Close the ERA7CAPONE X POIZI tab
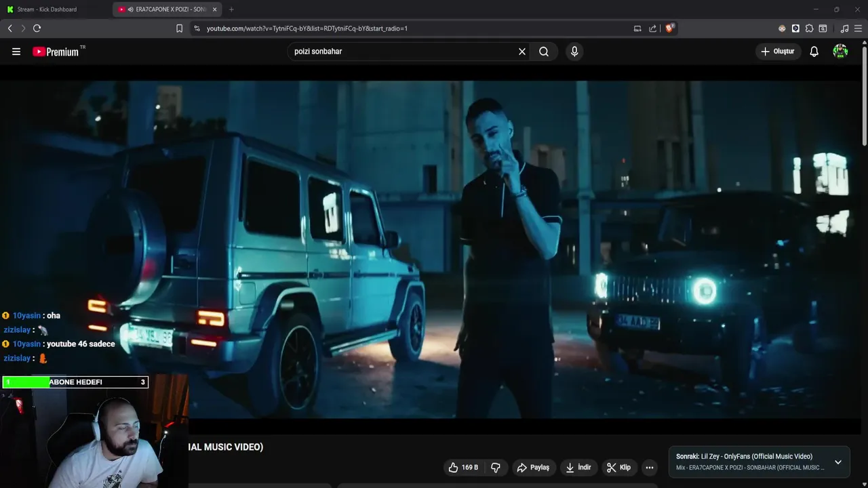Screen dimensions: 868x488 click(215, 9)
